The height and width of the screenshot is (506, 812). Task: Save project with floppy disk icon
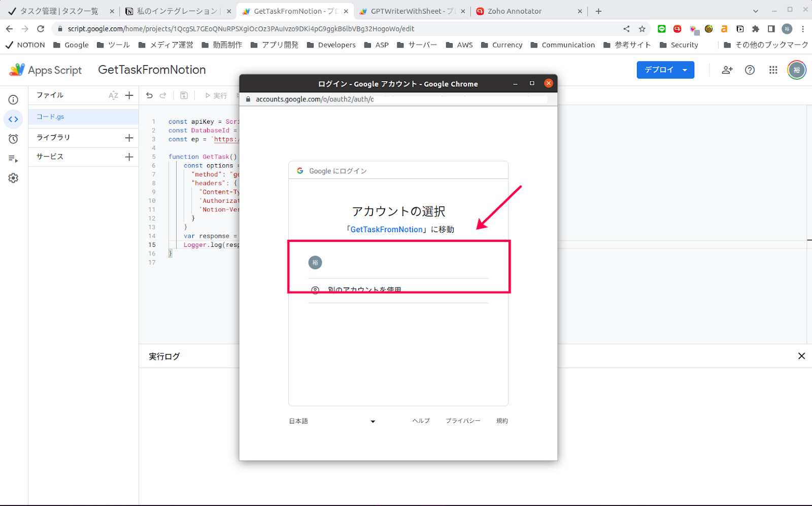(184, 95)
